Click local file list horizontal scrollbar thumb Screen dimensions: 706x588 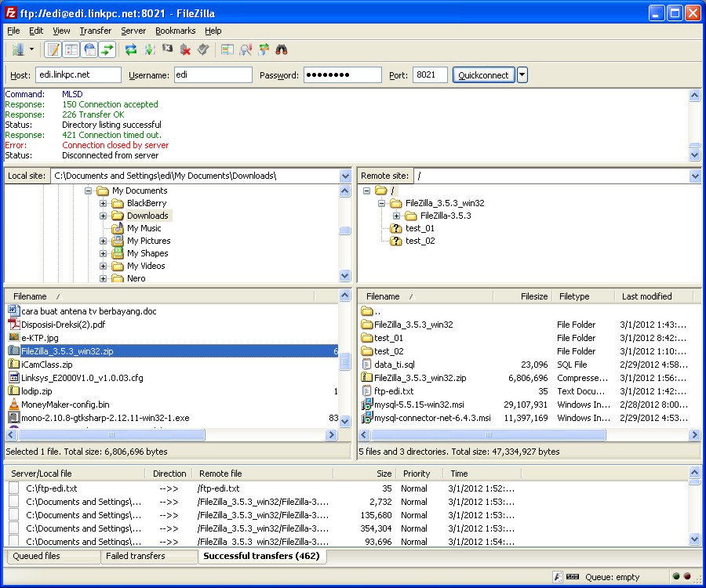(111, 434)
